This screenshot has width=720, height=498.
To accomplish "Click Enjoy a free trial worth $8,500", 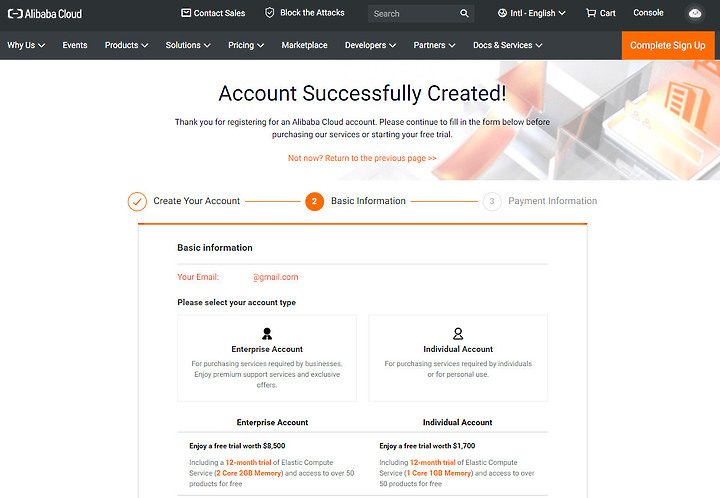I will tap(237, 446).
